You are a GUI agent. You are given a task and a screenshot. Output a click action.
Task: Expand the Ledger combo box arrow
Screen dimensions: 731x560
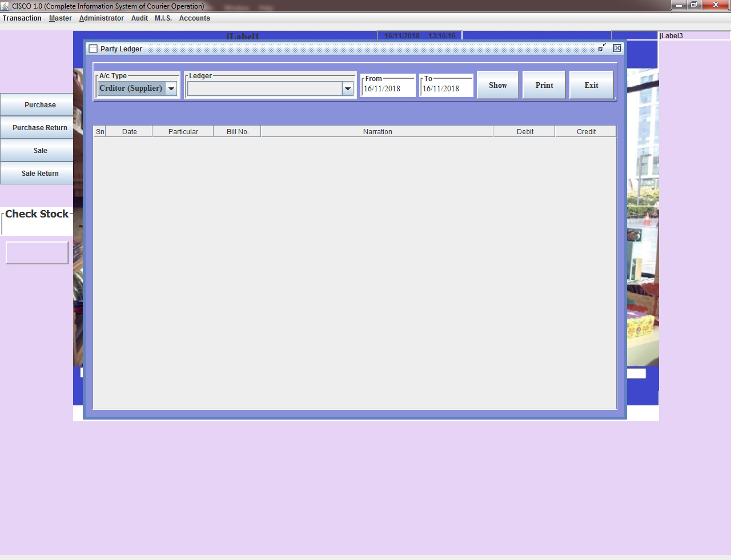coord(348,88)
